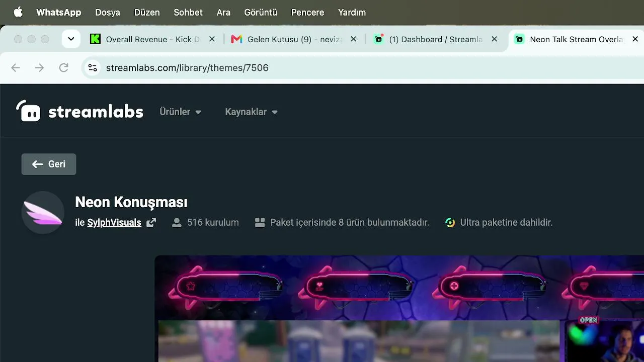The image size is (644, 362).
Task: Click the Streamlabs logo in the header
Action: [79, 111]
